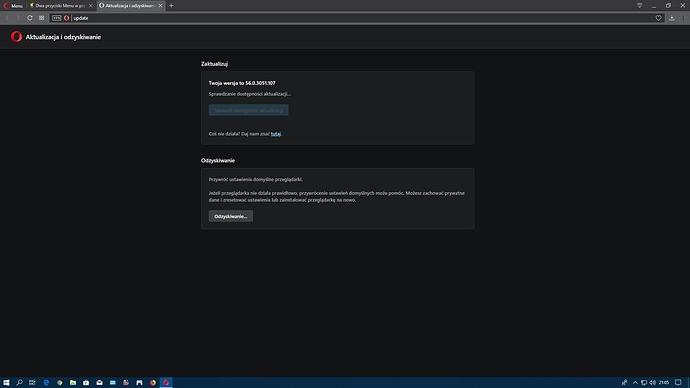Launch Microsoft Edge from taskbar
Screen dimensions: 690x388
tap(46, 383)
